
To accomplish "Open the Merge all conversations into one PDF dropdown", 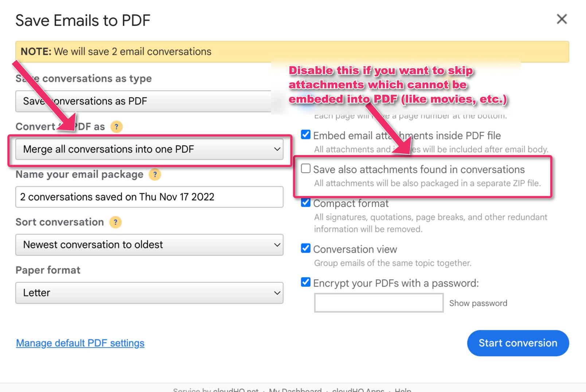I will (x=149, y=149).
